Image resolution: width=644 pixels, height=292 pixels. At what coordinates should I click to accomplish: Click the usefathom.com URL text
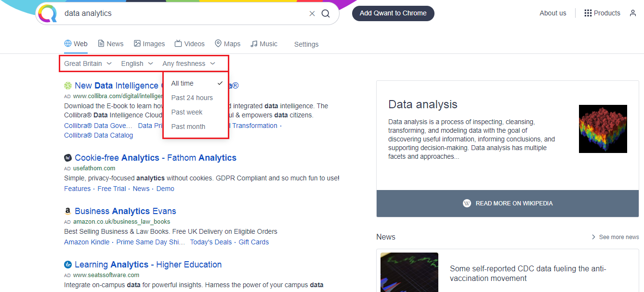pyautogui.click(x=94, y=168)
